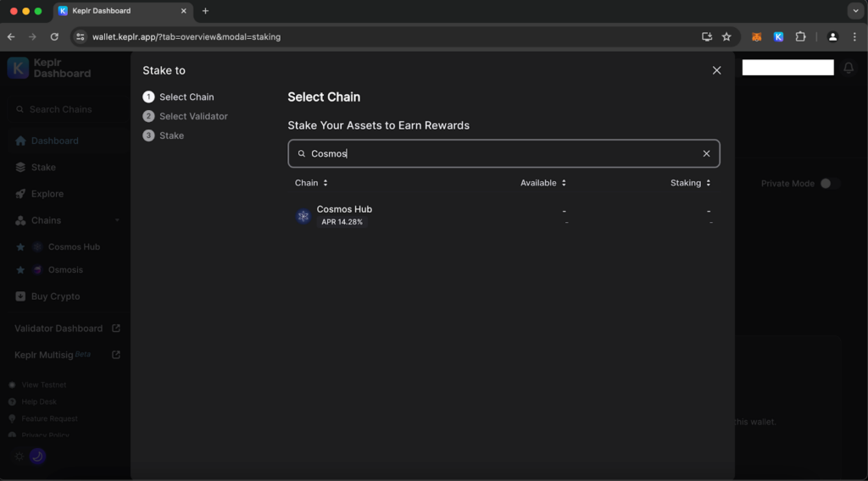Collapse the Chains sidebar section

pos(117,221)
